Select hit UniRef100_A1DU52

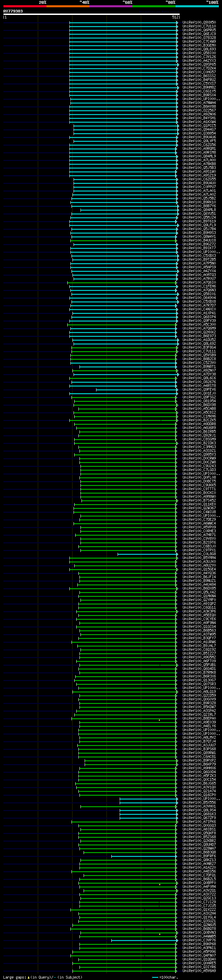click(199, 340)
